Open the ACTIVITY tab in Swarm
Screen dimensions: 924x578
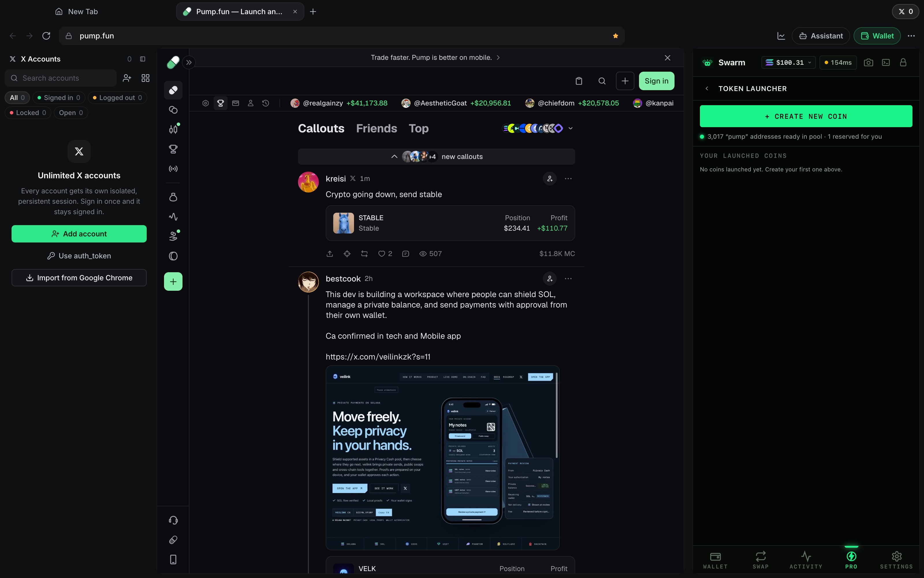click(806, 560)
